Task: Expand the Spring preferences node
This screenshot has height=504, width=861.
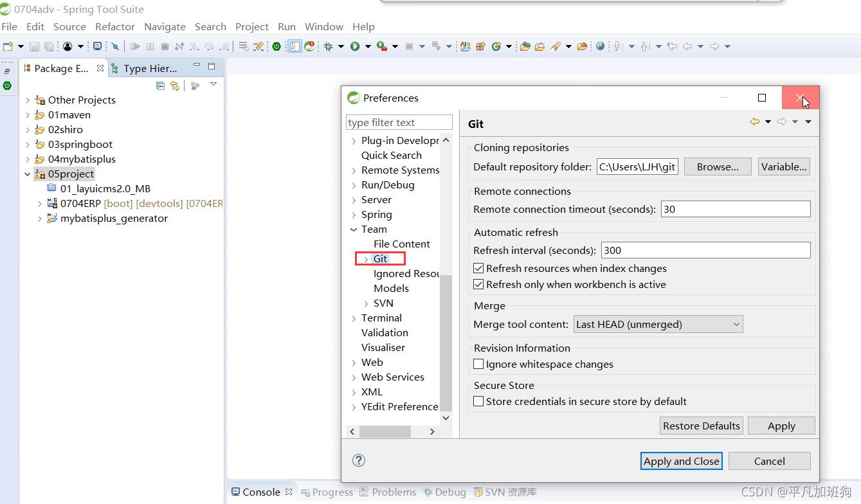Action: pos(354,215)
